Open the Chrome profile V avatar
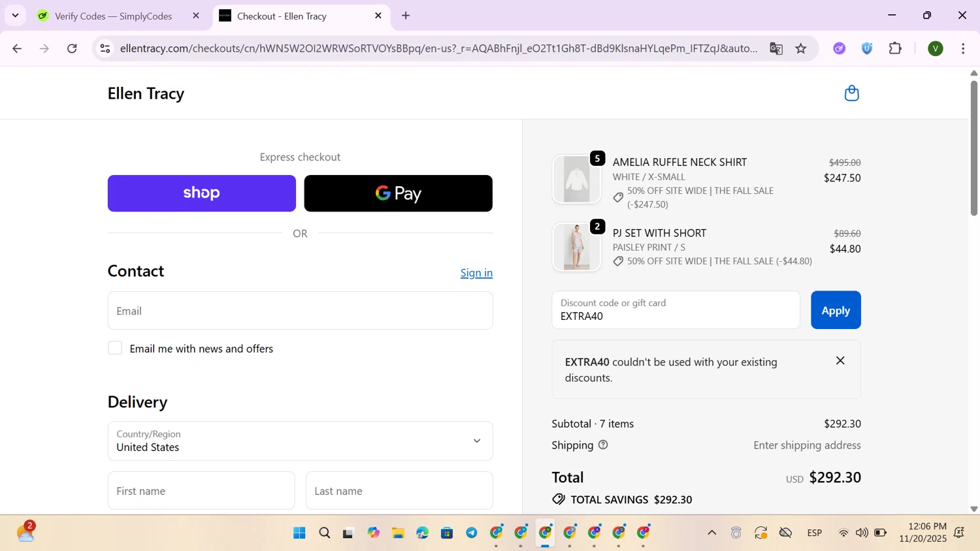 point(936,48)
